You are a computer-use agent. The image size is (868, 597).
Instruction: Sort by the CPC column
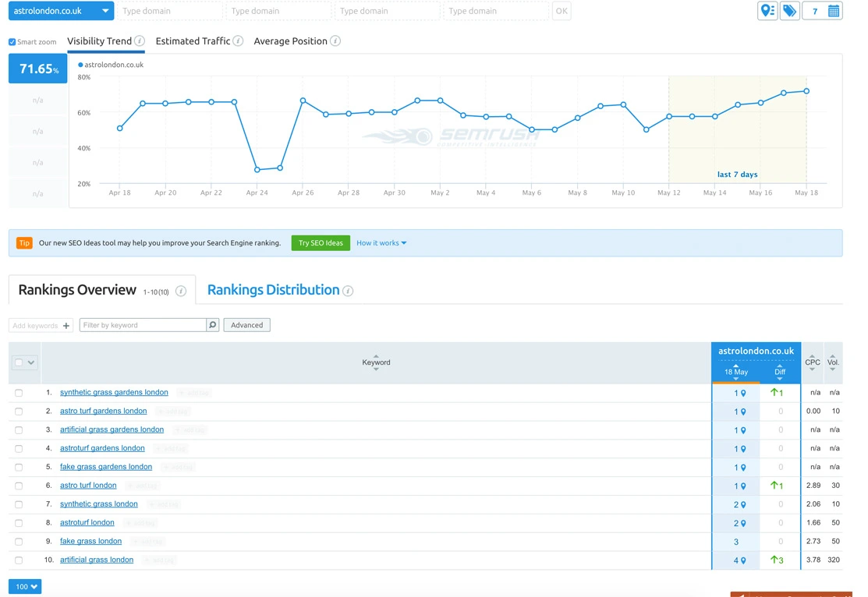[x=812, y=362]
